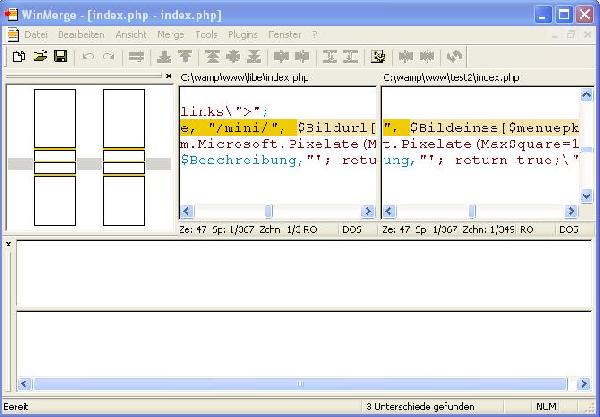
Task: Click left path header C:\wamp\www\libe\index.php
Action: pos(244,78)
